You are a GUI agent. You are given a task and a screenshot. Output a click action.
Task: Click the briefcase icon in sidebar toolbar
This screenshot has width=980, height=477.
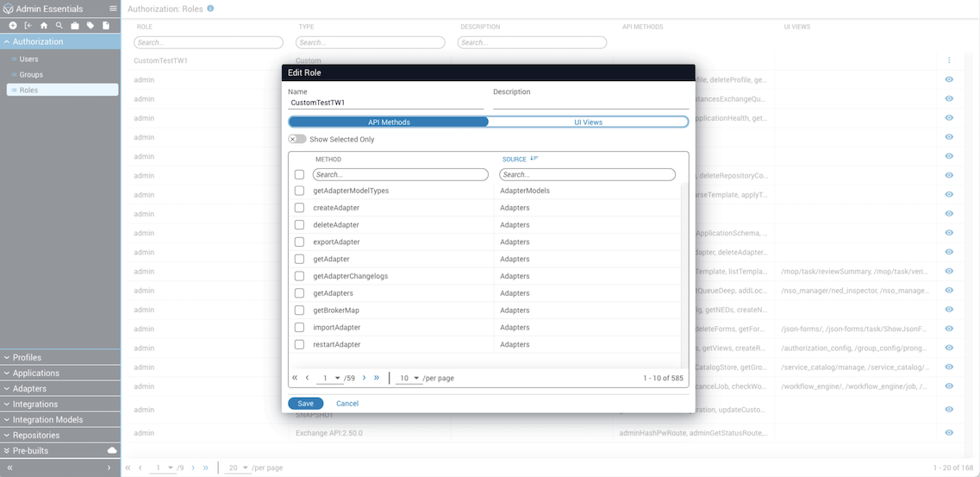(x=74, y=26)
